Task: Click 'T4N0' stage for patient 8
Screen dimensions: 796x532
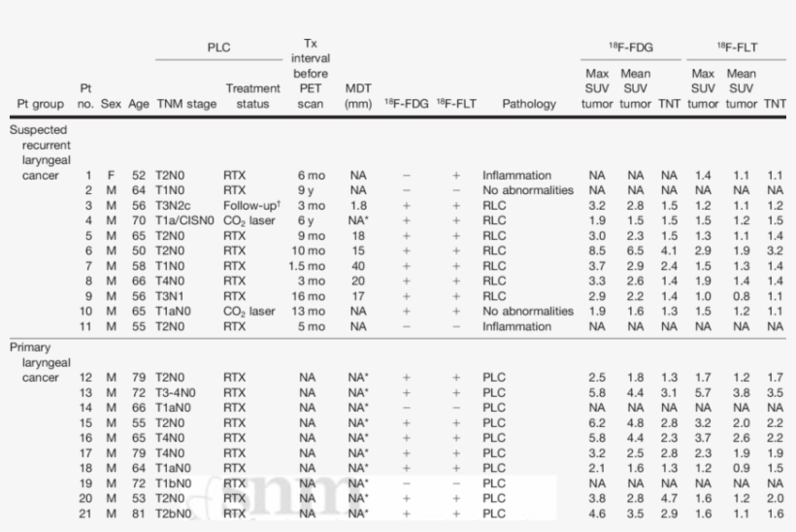Action: [170, 282]
